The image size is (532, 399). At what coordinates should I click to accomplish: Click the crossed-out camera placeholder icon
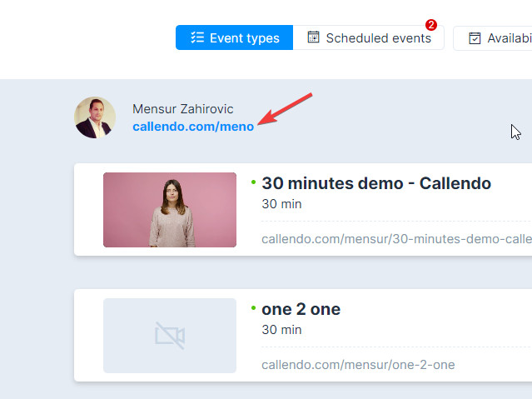click(170, 336)
